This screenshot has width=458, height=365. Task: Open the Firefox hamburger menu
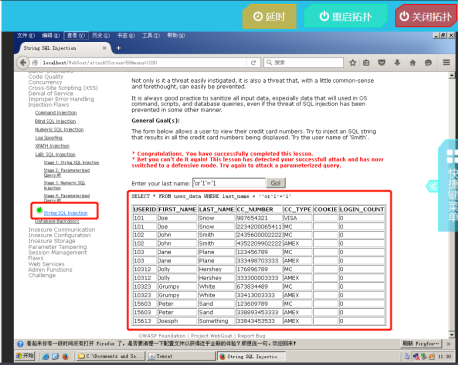tap(446, 63)
